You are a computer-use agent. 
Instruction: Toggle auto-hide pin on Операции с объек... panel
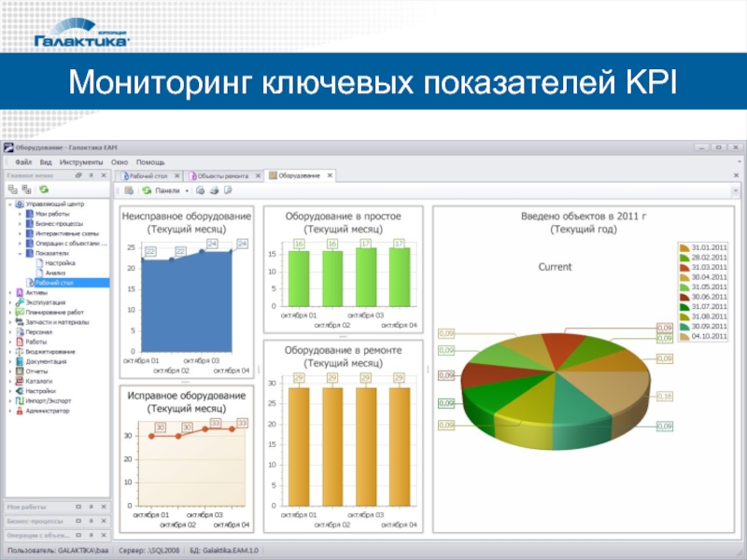tap(91, 535)
